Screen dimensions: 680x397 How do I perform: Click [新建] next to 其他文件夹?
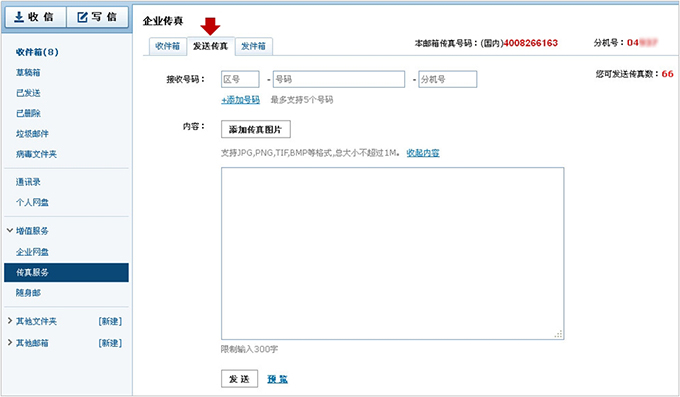[x=110, y=322]
